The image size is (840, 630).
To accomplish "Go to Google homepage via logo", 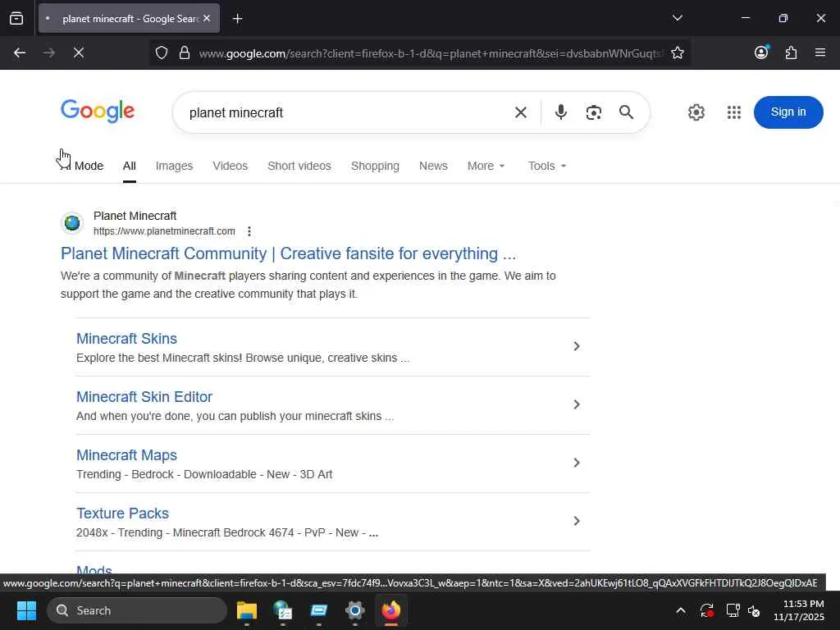I will [98, 111].
